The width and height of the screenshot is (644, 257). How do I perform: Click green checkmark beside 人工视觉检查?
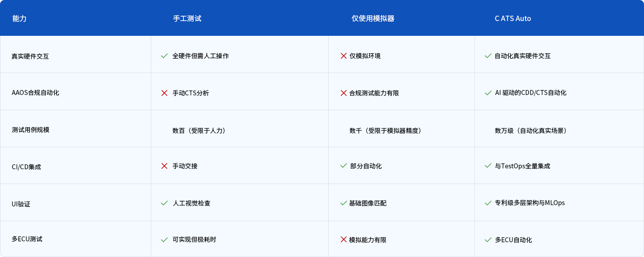[164, 203]
